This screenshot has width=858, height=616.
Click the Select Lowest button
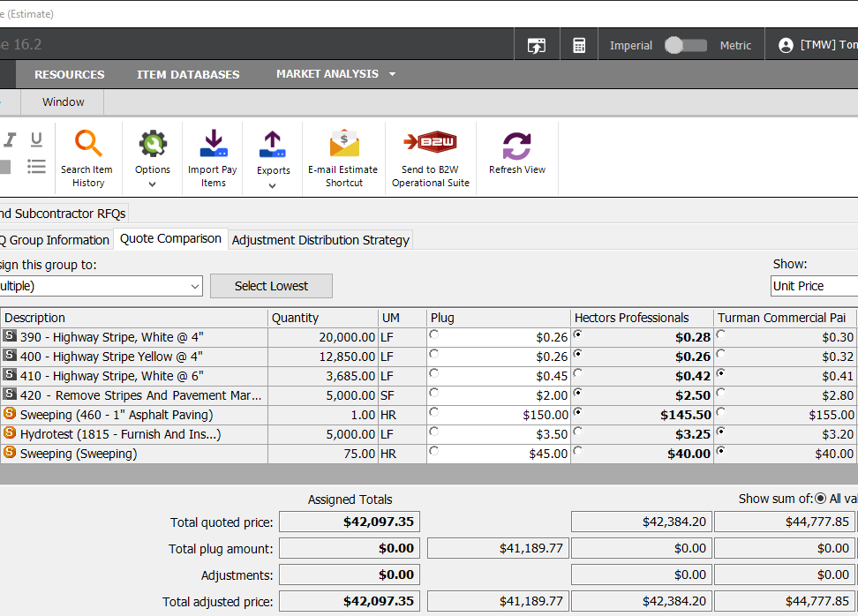click(x=271, y=286)
